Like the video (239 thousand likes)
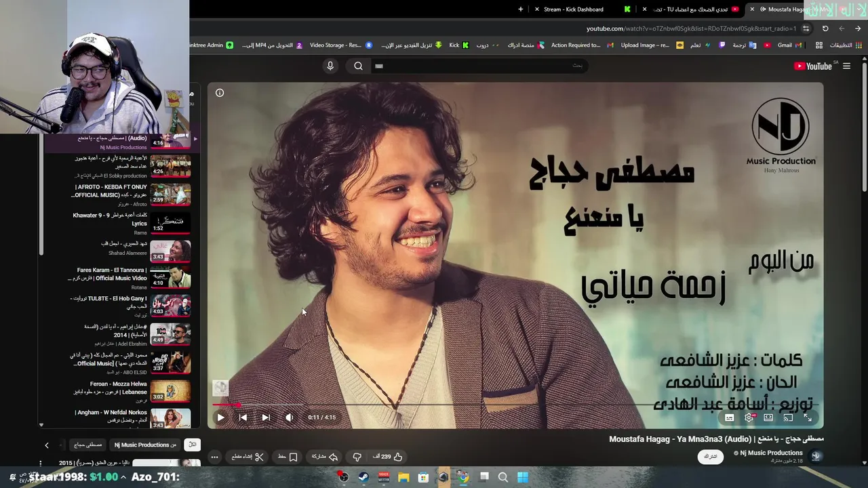Screen dimensions: 868x488 (388, 457)
